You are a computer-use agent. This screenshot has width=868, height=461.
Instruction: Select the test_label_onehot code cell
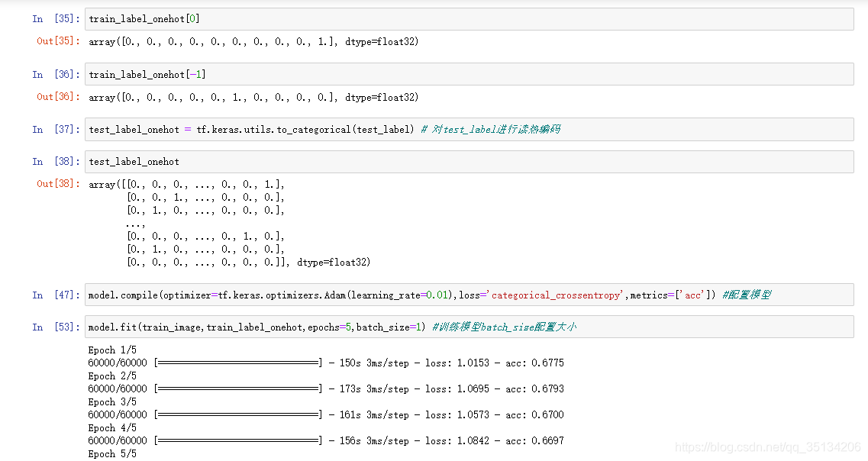469,162
